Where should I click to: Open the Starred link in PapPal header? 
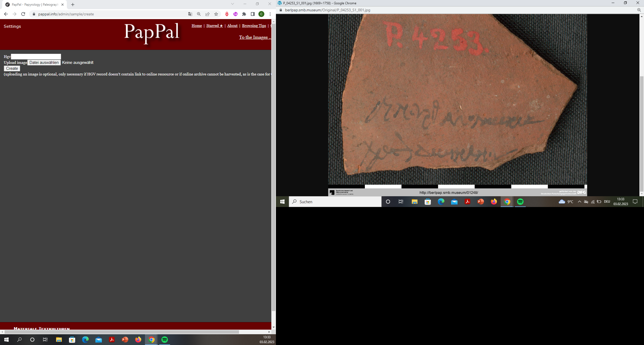214,26
